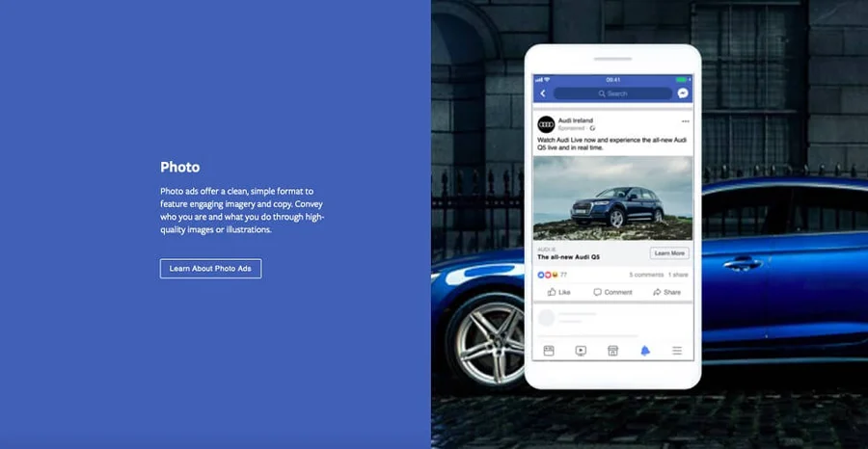The height and width of the screenshot is (449, 868).
Task: Open the Audi Q5 ad image
Action: tap(612, 198)
